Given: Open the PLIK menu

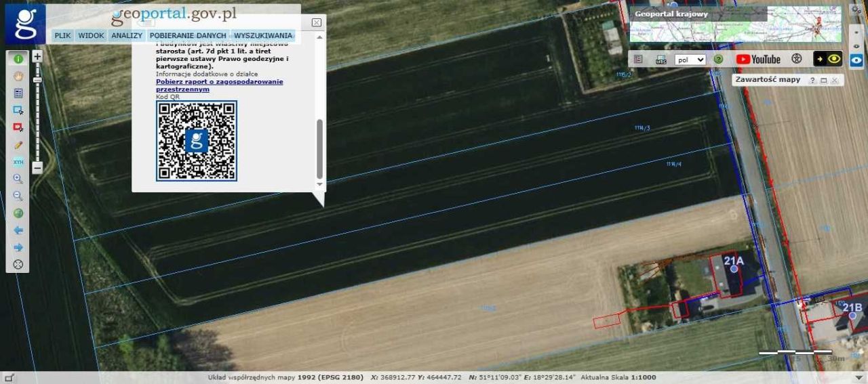Looking at the screenshot, I should point(62,35).
